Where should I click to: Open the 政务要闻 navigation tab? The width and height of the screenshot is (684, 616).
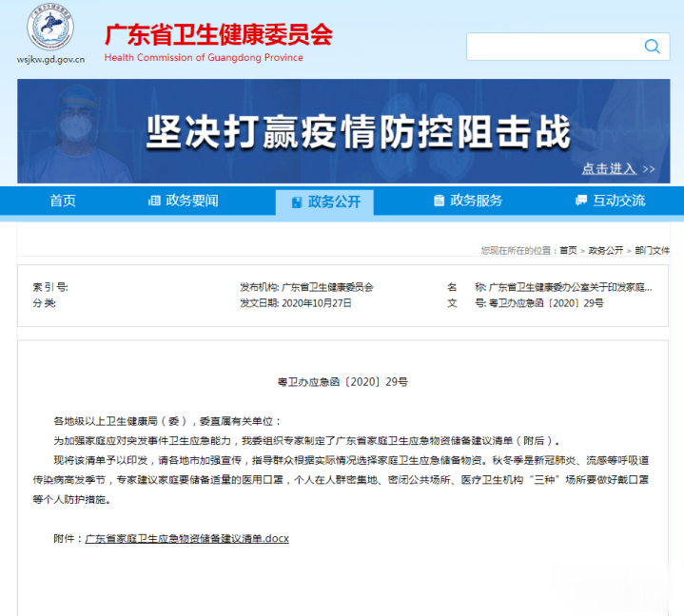point(191,201)
